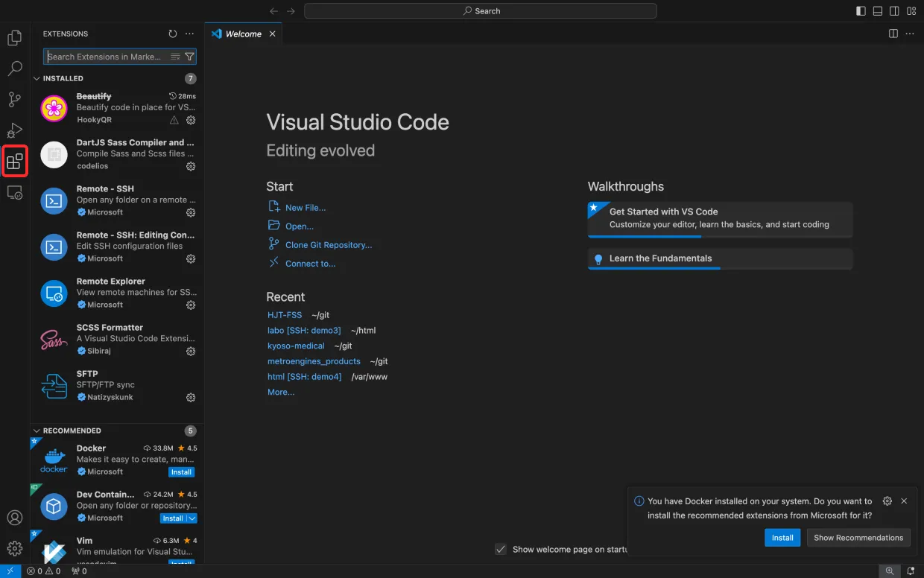
Task: Click the More... recent link
Action: (x=281, y=393)
